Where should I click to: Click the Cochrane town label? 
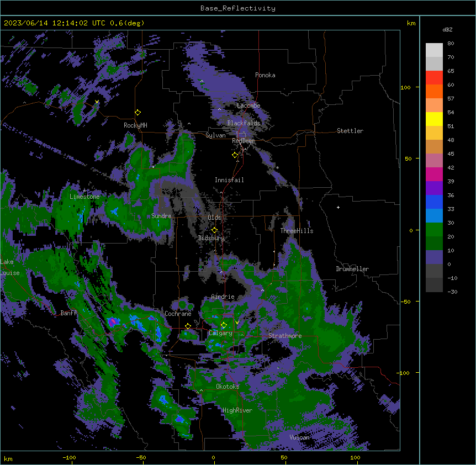click(x=178, y=314)
